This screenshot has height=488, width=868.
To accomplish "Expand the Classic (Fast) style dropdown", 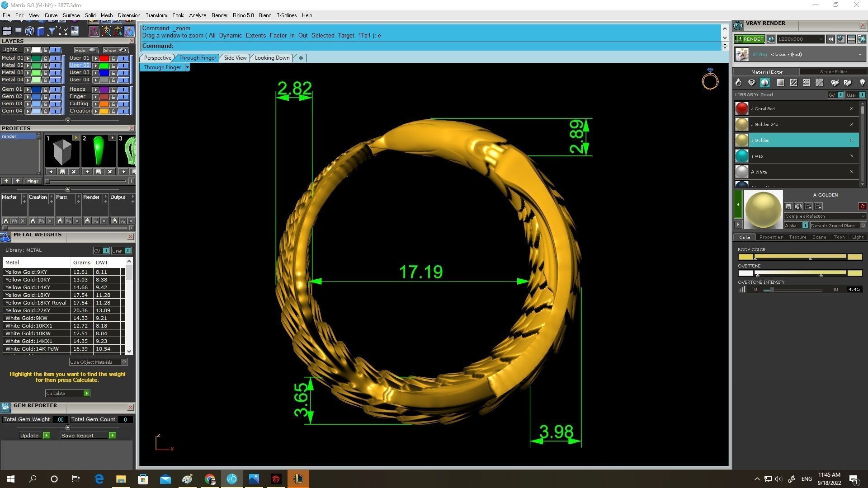I will (859, 55).
